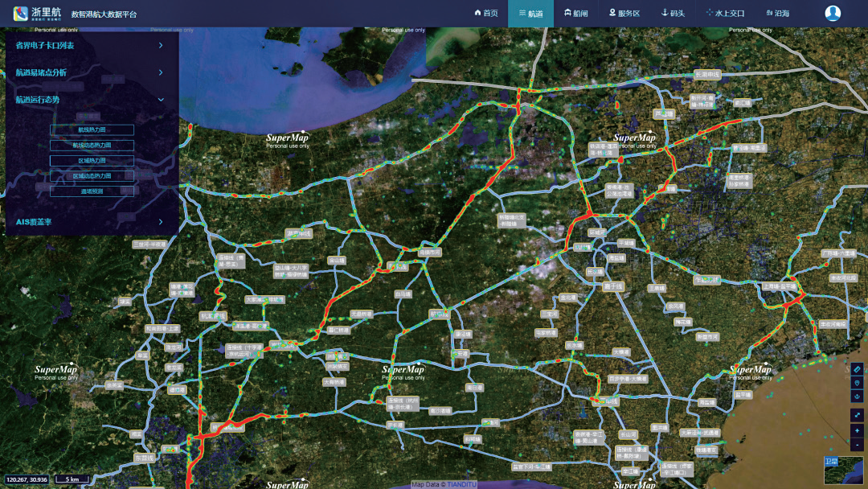Zoom out with the minus button
Screen dimensions: 868x489
(857, 444)
